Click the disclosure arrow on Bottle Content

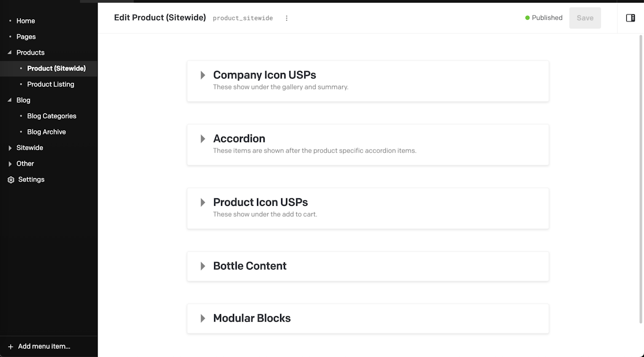click(203, 266)
